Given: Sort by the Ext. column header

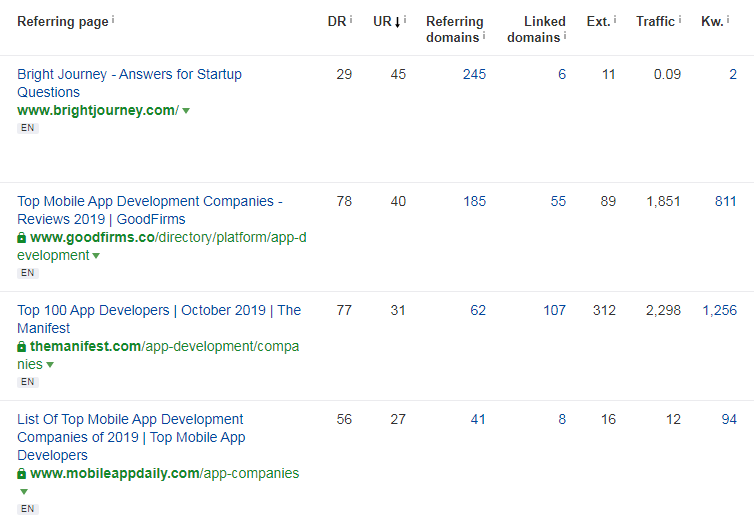Looking at the screenshot, I should coord(598,22).
